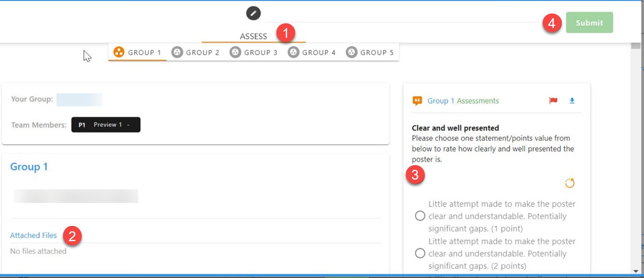Click the red flag icon in assessments

coord(553,101)
